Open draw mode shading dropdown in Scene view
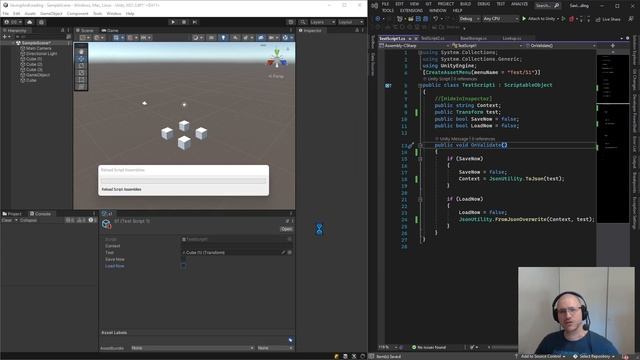 coord(197,38)
